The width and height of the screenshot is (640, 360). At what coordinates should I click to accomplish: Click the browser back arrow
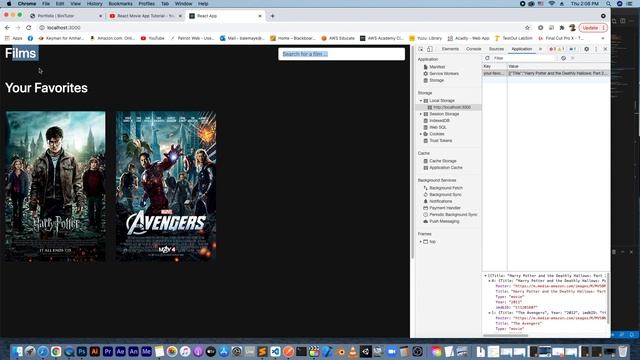(7, 28)
